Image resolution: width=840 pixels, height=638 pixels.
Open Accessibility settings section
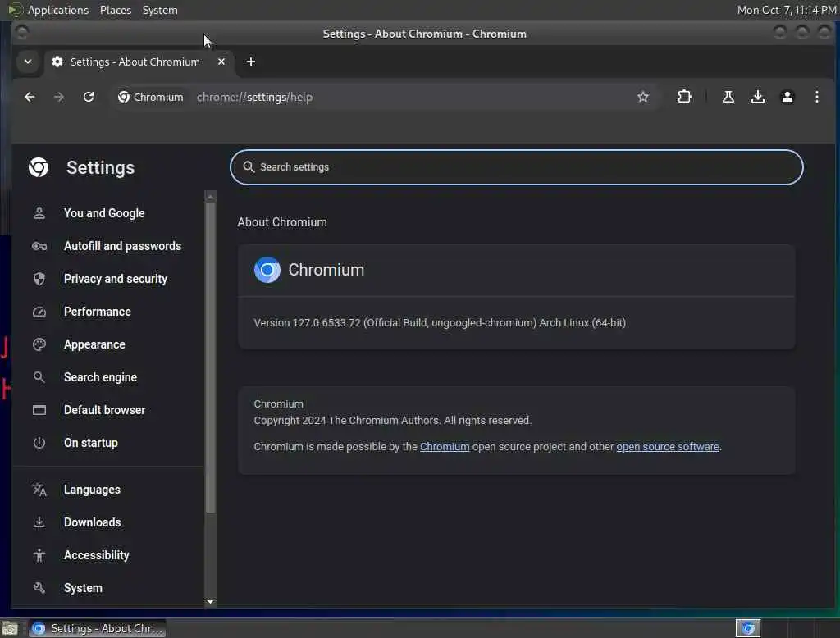point(97,555)
